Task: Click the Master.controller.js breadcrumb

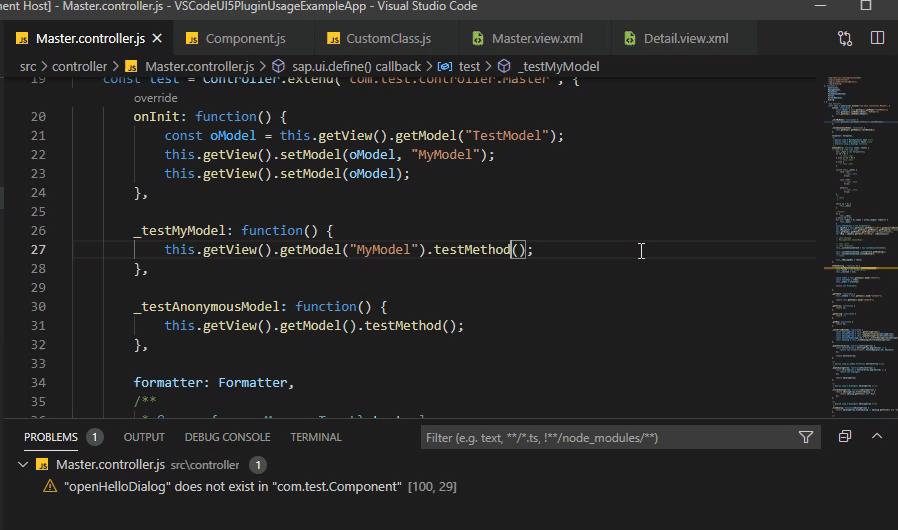Action: [x=199, y=66]
